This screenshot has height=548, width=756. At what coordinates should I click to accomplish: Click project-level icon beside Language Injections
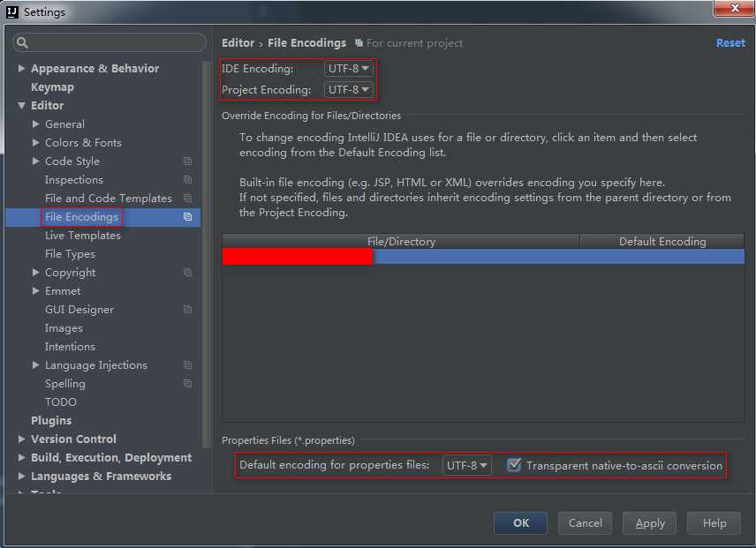(x=188, y=365)
